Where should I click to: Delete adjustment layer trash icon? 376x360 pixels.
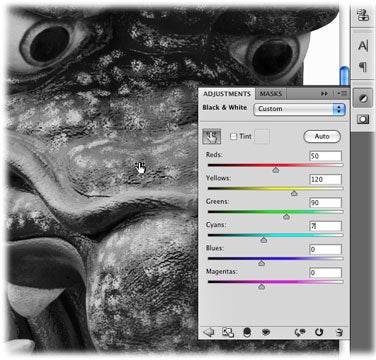click(x=339, y=332)
